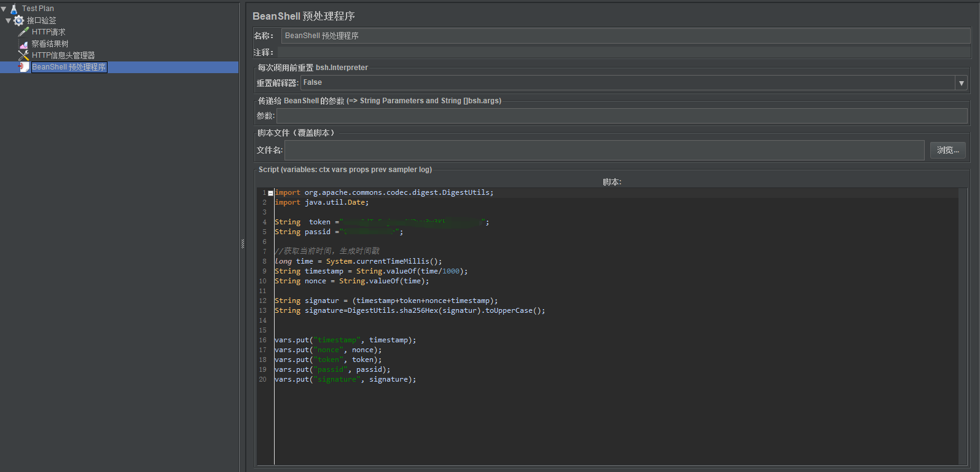
Task: Click the BeanShell 预处理程序 preprocessor icon
Action: coord(24,67)
